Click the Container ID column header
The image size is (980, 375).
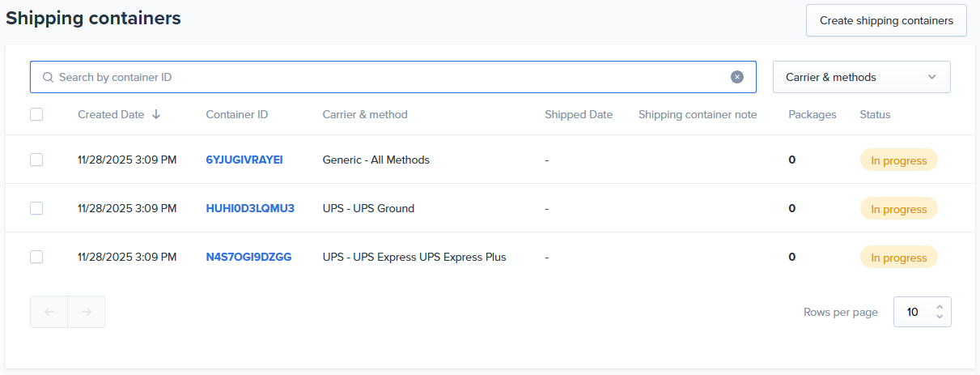(237, 115)
